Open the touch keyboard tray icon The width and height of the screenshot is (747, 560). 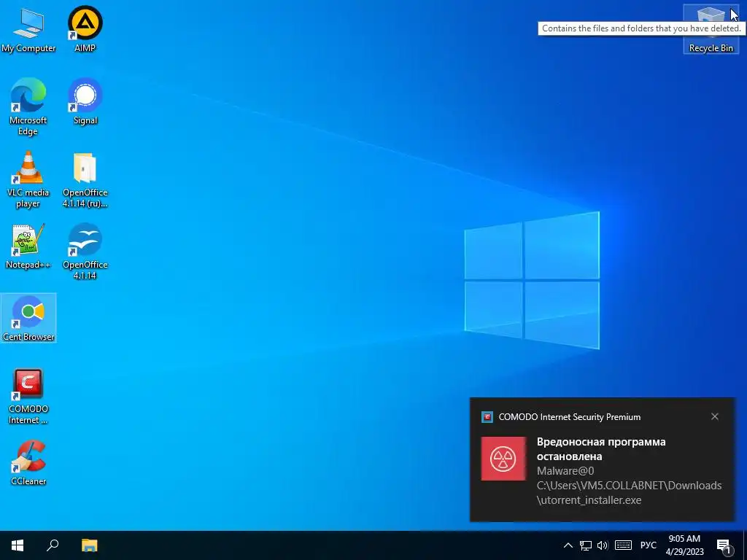pyautogui.click(x=623, y=545)
